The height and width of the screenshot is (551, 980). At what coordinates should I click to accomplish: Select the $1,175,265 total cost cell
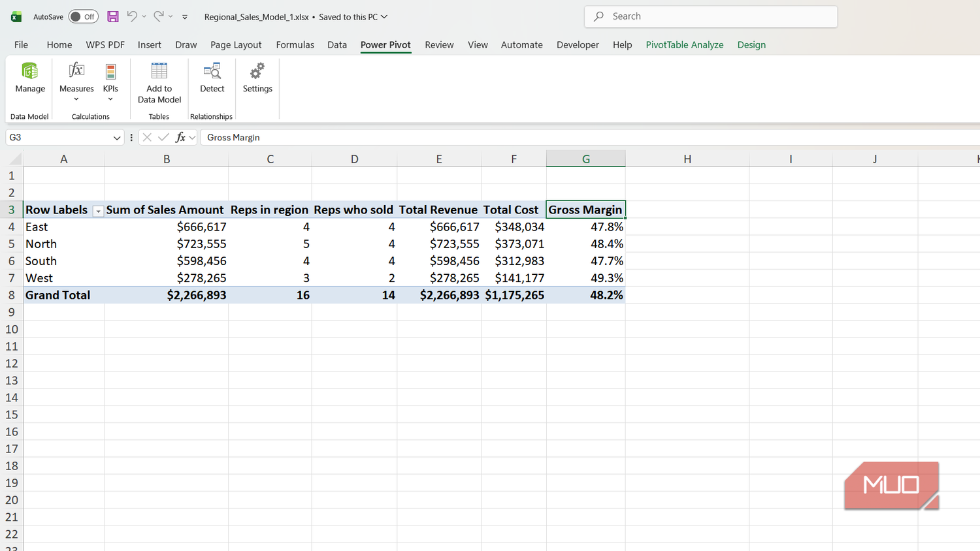(514, 295)
